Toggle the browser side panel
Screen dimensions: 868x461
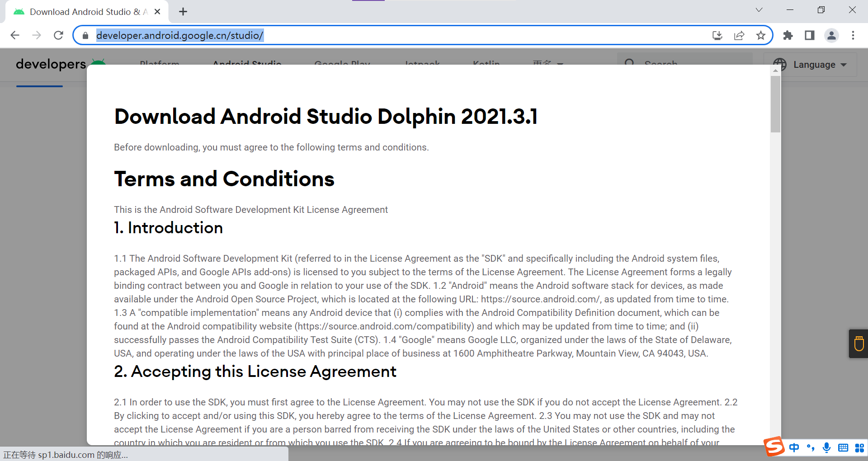pyautogui.click(x=810, y=35)
